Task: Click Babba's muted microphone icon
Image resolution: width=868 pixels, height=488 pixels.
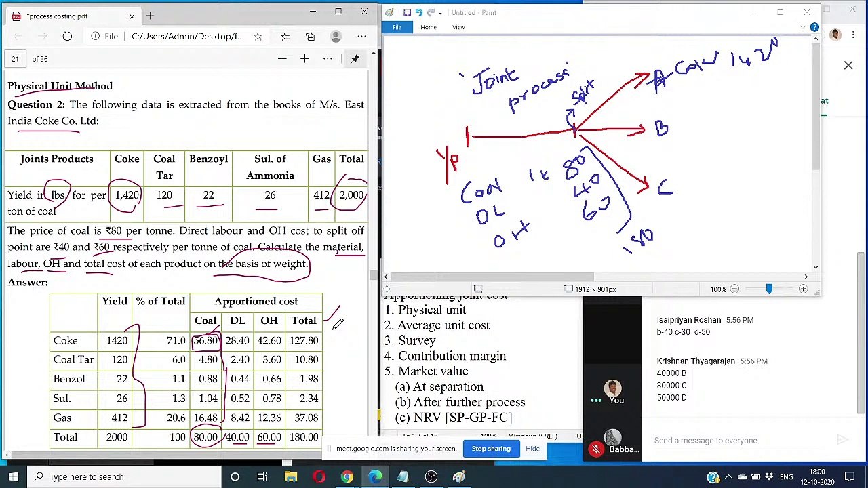Action: coord(596,449)
